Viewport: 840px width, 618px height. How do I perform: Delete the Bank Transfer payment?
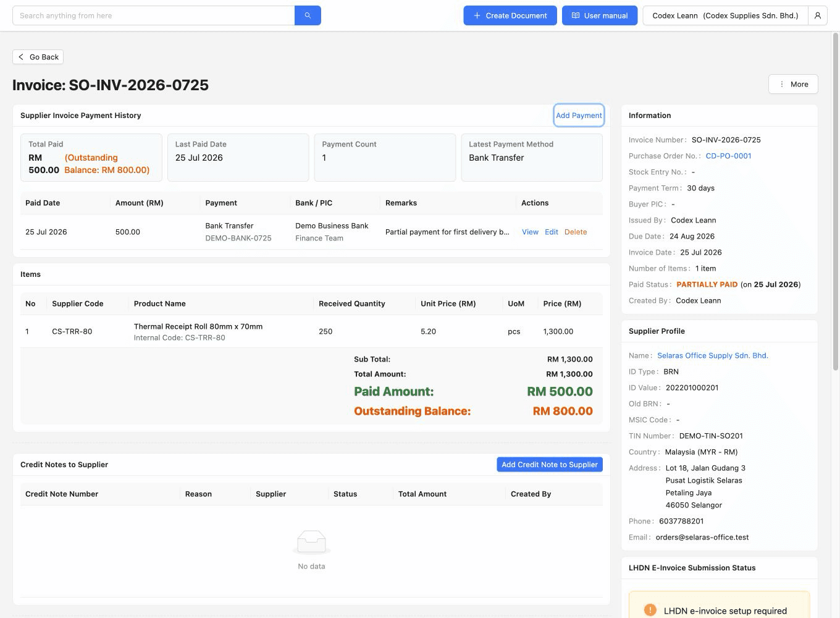click(x=576, y=232)
